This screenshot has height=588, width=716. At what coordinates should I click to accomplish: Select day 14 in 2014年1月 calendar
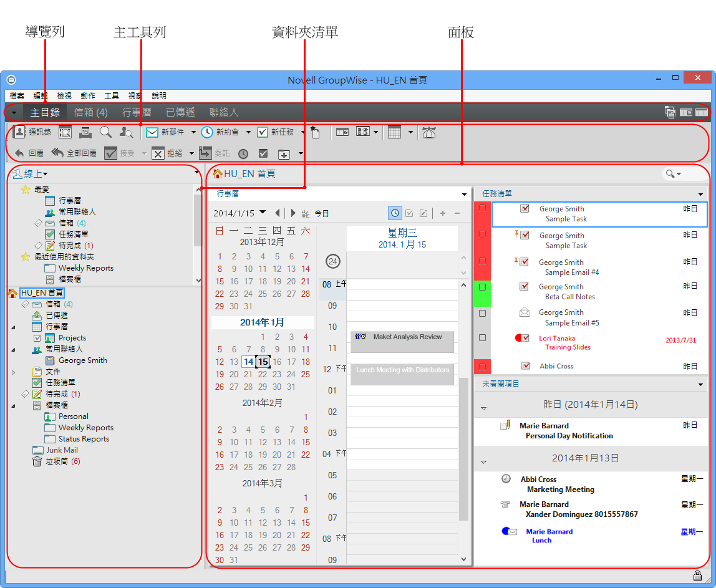click(x=248, y=362)
